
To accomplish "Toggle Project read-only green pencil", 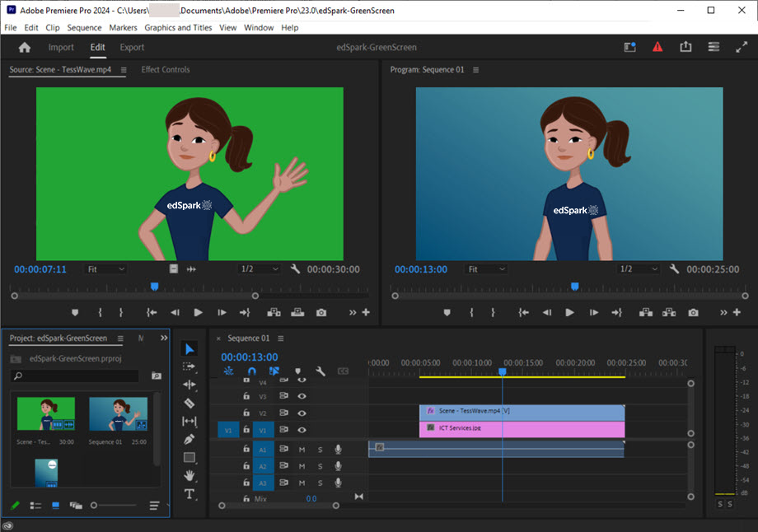I will click(x=15, y=506).
